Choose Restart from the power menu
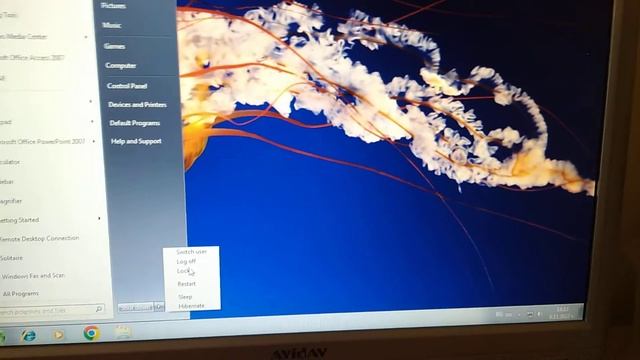Screen dimensions: 640x360 187,284
